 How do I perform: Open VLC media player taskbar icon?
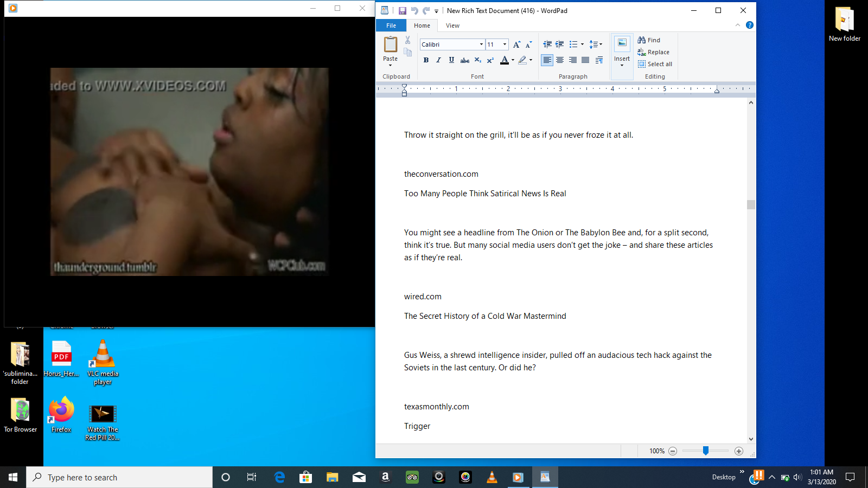[492, 477]
